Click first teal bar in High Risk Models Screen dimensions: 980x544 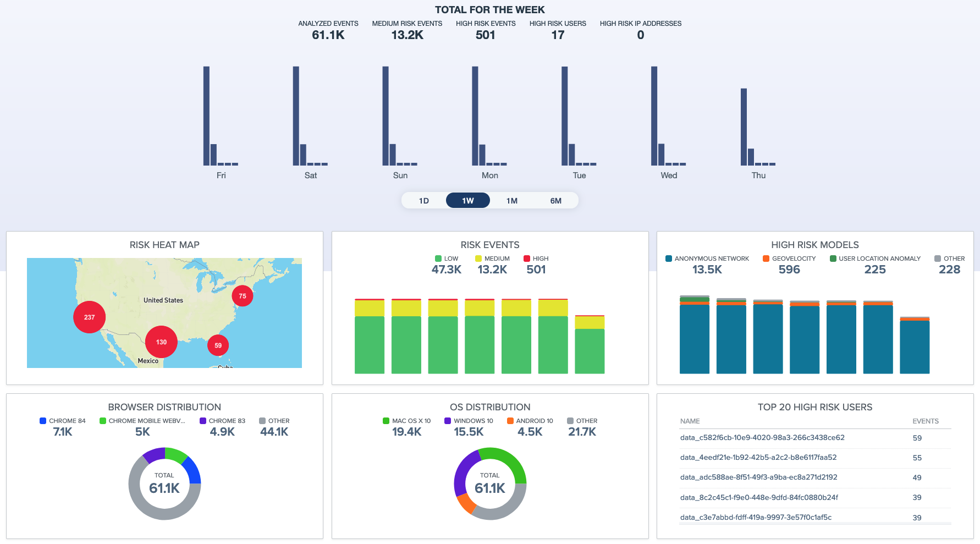(695, 339)
